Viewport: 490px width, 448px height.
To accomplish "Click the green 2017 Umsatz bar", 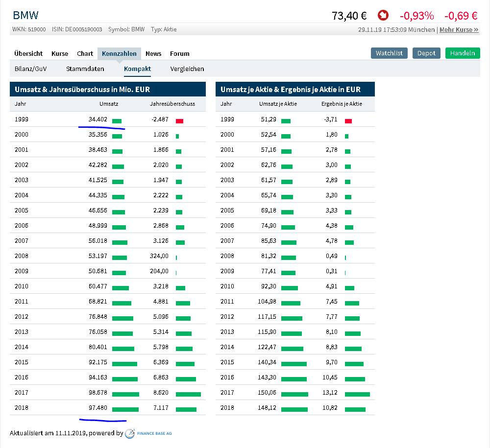I will pyautogui.click(x=125, y=394).
